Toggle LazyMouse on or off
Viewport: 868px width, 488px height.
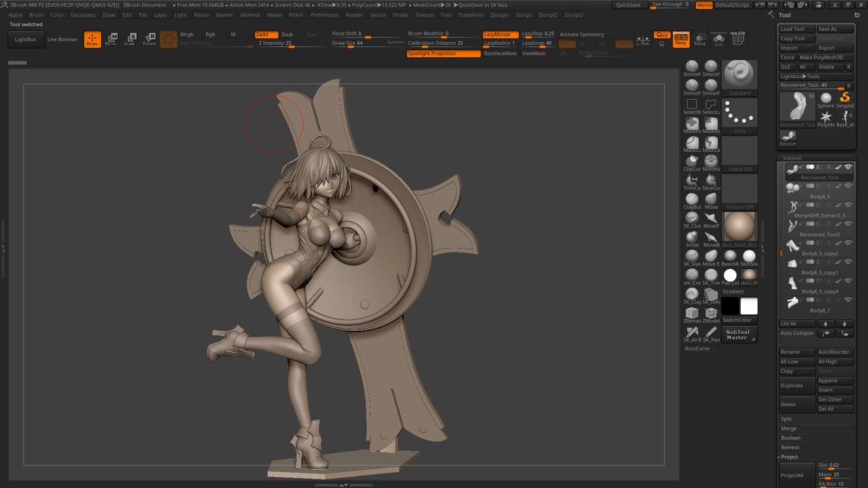click(x=500, y=34)
